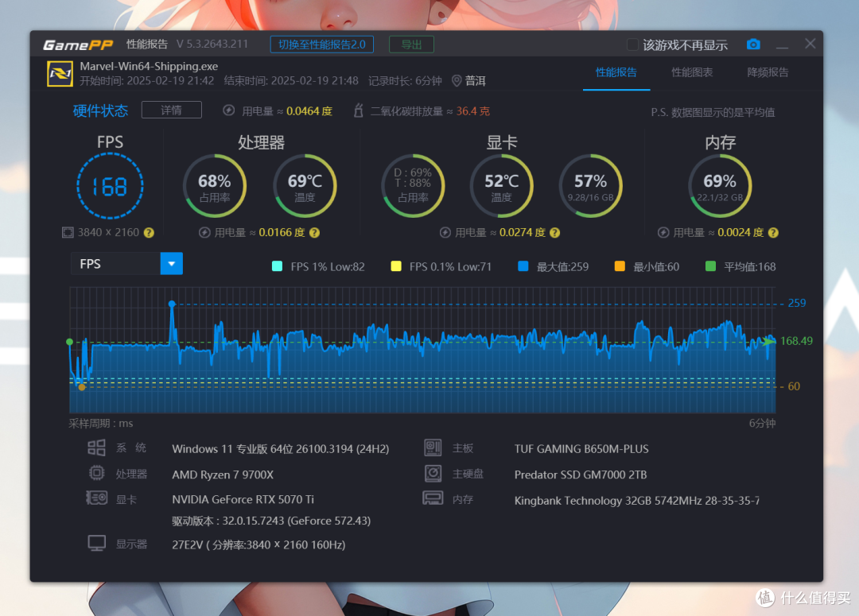This screenshot has width=859, height=616.
Task: Click the memory 69% gauge
Action: coord(720,186)
